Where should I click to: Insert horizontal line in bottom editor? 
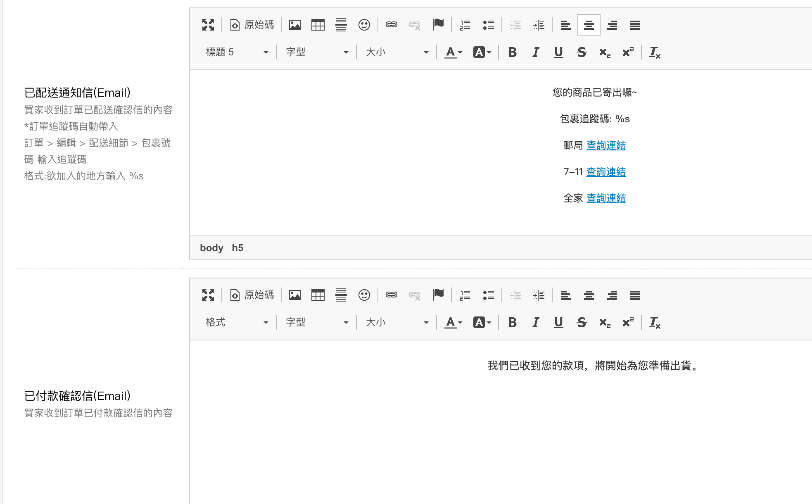click(x=341, y=295)
